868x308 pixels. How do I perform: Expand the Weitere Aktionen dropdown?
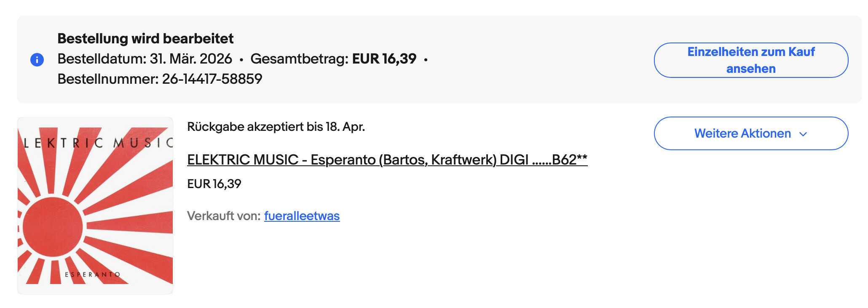pyautogui.click(x=751, y=133)
